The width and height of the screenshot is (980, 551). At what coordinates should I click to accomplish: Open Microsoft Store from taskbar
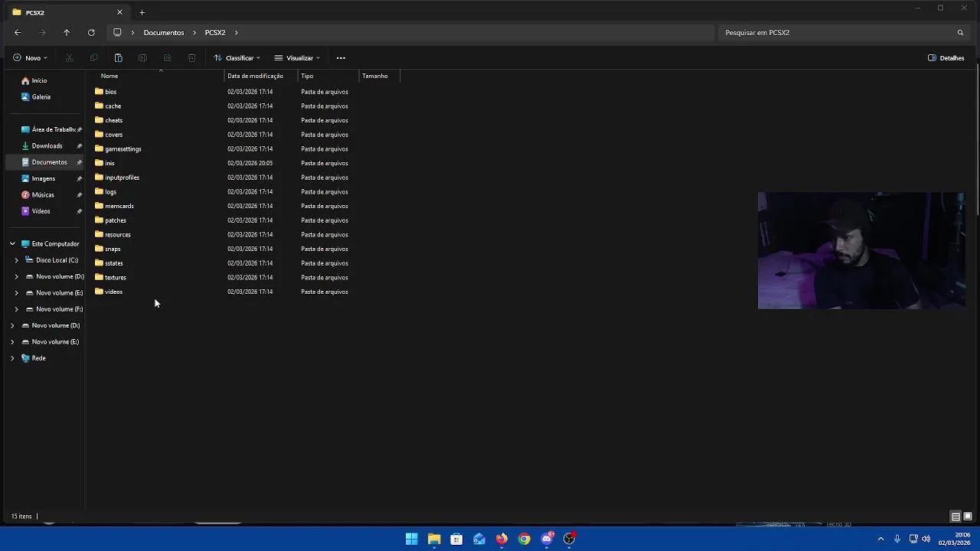456,539
